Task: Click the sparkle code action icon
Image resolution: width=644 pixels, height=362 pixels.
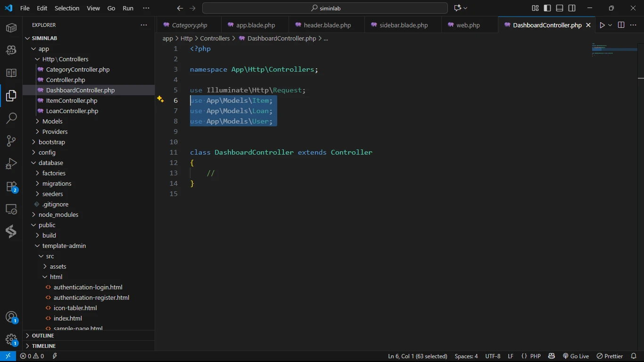Action: click(160, 99)
